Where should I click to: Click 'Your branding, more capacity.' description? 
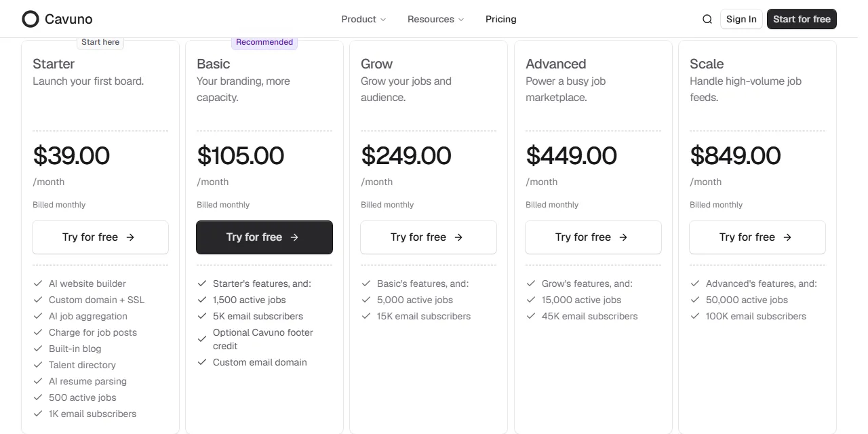[243, 90]
